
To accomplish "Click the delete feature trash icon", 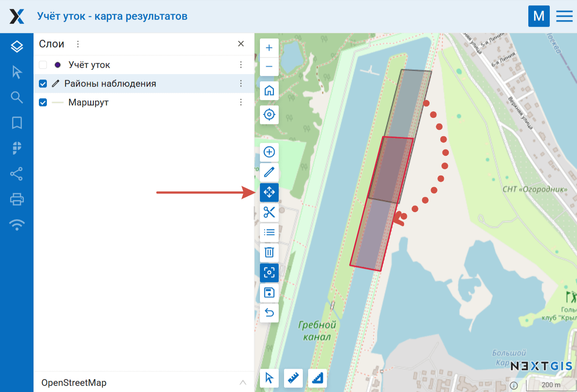I will point(269,253).
